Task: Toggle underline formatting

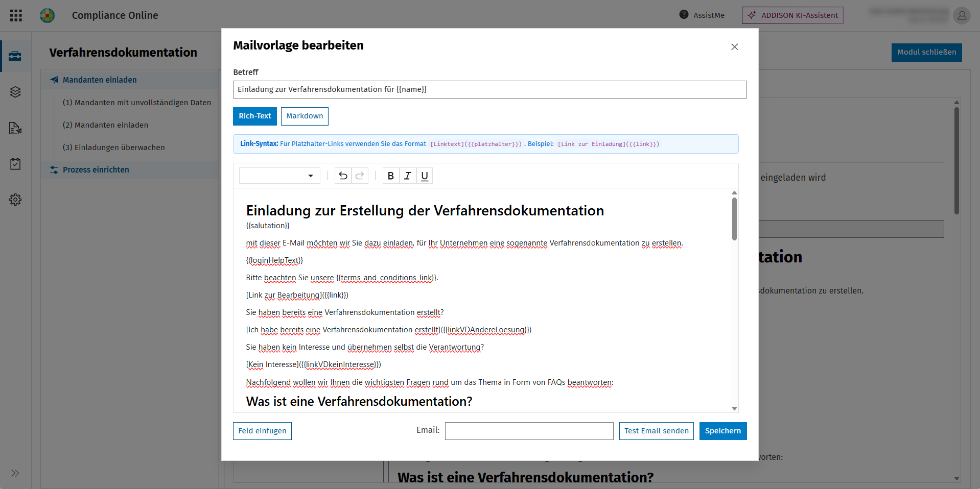Action: 425,176
